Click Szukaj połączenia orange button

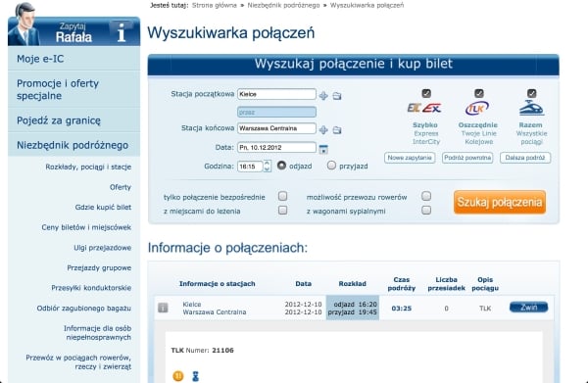point(500,202)
